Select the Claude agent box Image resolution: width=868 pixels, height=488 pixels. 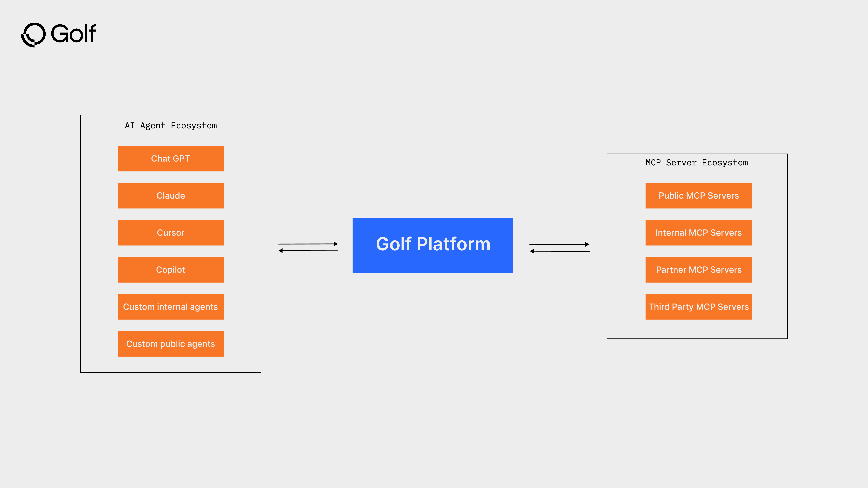pyautogui.click(x=171, y=195)
